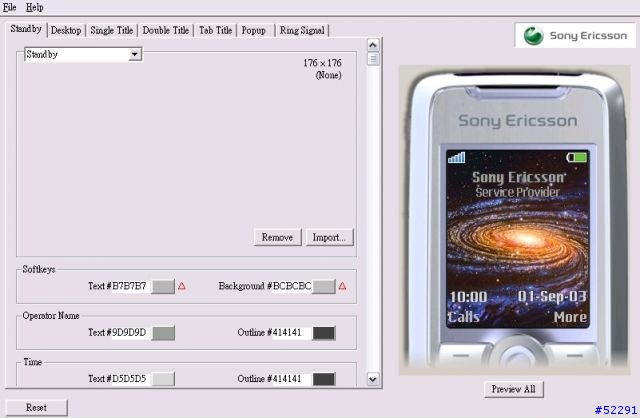This screenshot has width=640, height=418.
Task: Switch to the Single Title tab
Action: tap(111, 30)
